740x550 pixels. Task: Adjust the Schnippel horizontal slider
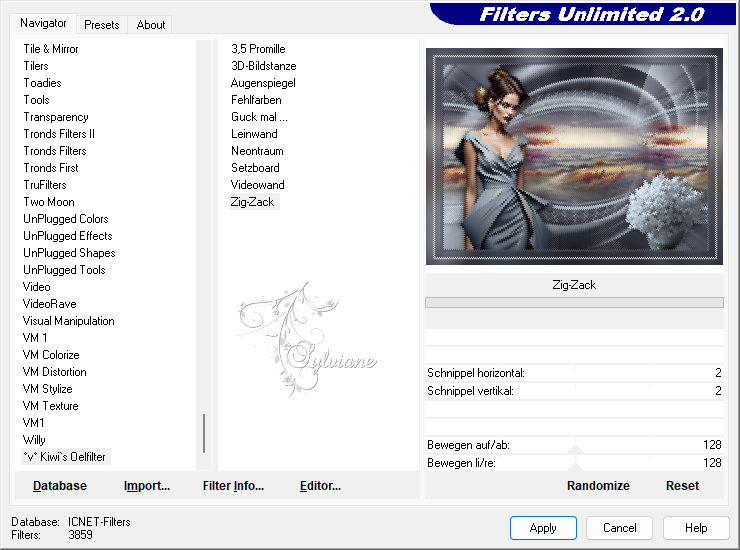pos(574,373)
